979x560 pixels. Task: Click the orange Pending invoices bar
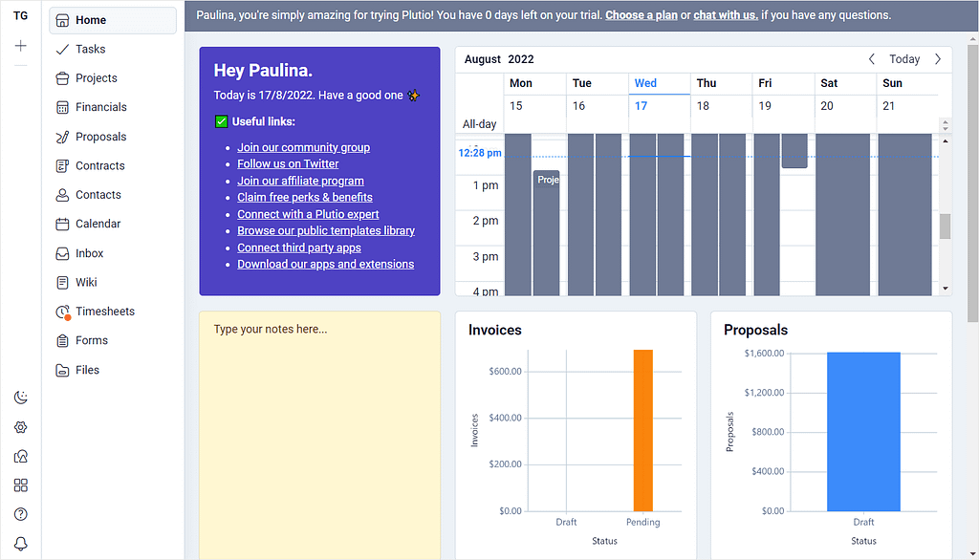point(643,430)
